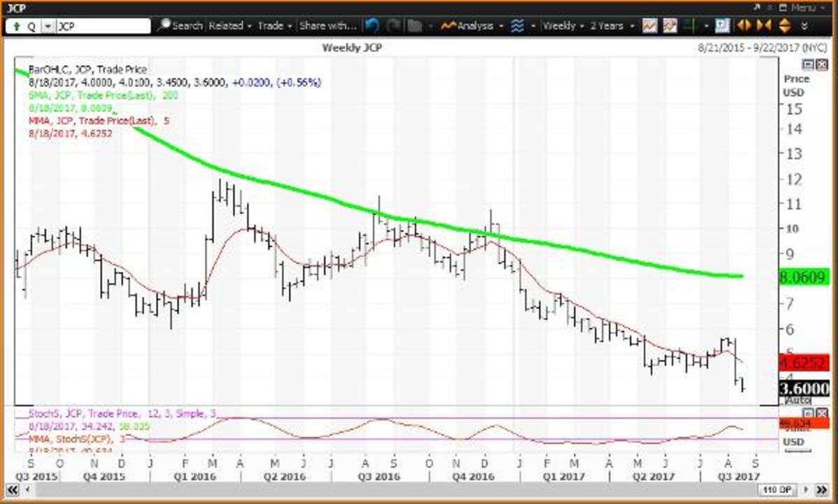
Task: Click the Weekly JCP chart title
Action: (352, 47)
